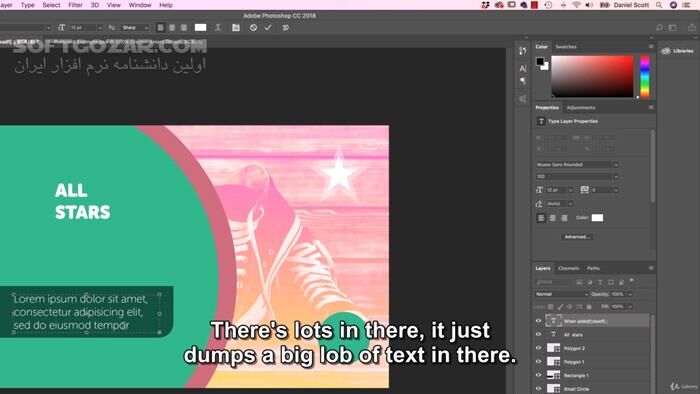
Task: Switch to the Channels tab
Action: (x=568, y=268)
